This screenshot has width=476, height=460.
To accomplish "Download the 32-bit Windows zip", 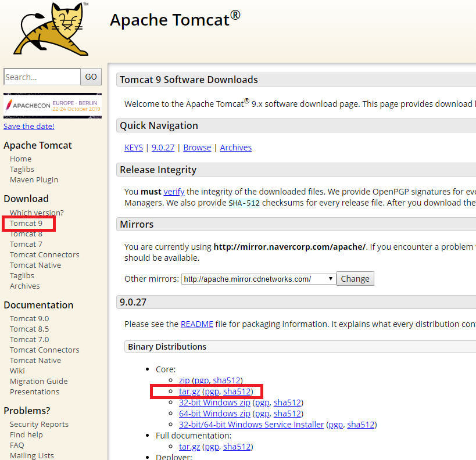I will coord(214,402).
